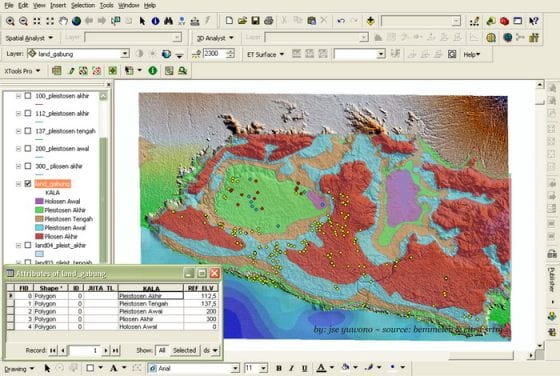The width and height of the screenshot is (560, 376).
Task: Open the Find binoculars tool
Action: click(x=168, y=21)
